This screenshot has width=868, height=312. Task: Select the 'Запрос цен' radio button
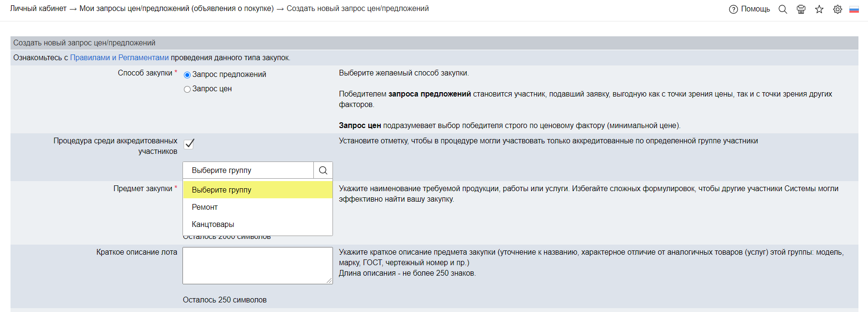click(x=187, y=89)
